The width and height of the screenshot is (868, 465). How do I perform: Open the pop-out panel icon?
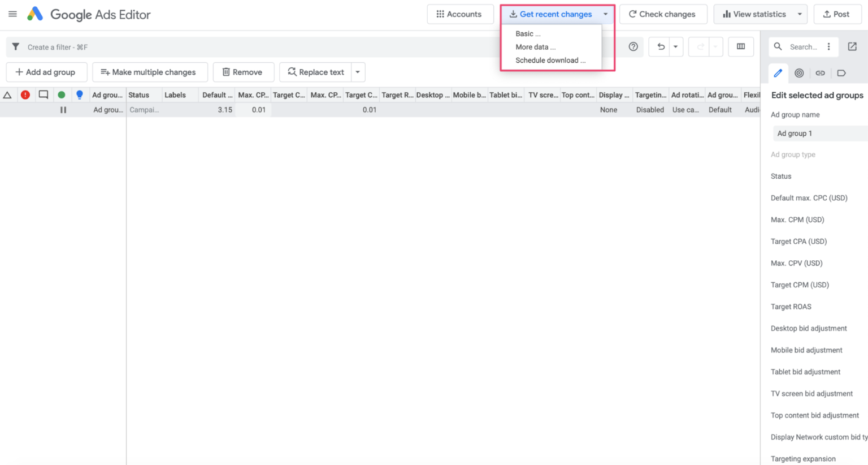(852, 46)
